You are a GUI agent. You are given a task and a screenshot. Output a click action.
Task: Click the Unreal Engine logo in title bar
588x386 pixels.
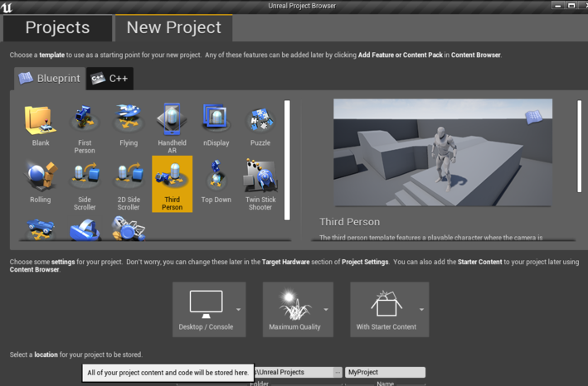(7, 7)
